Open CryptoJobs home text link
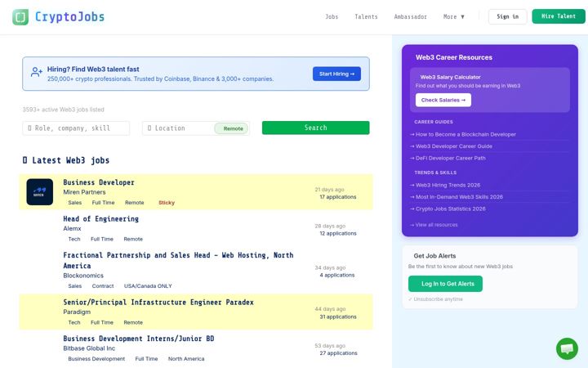 [x=69, y=17]
